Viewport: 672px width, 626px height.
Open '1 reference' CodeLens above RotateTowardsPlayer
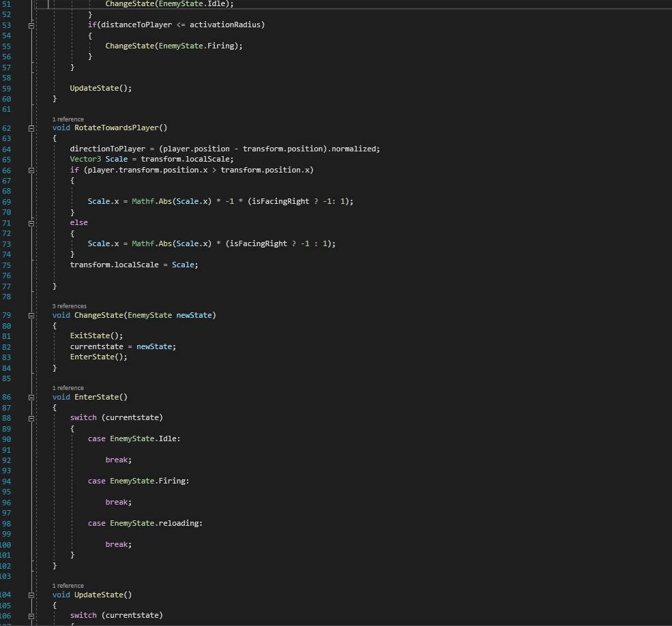(68, 119)
